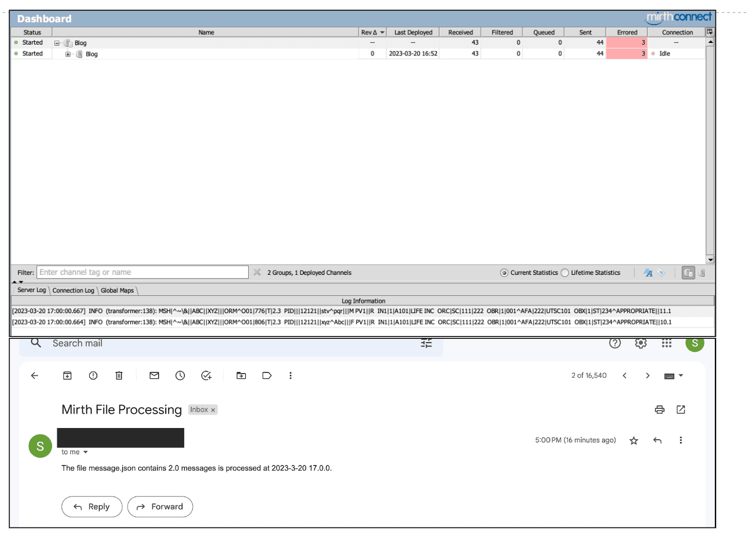Show Gmail search options icon
The height and width of the screenshot is (560, 748).
427,343
